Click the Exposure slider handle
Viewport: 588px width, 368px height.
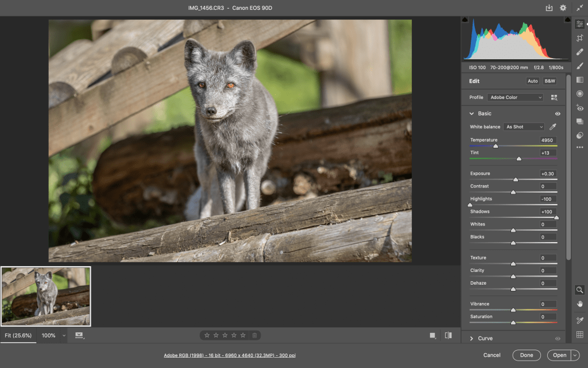click(516, 179)
